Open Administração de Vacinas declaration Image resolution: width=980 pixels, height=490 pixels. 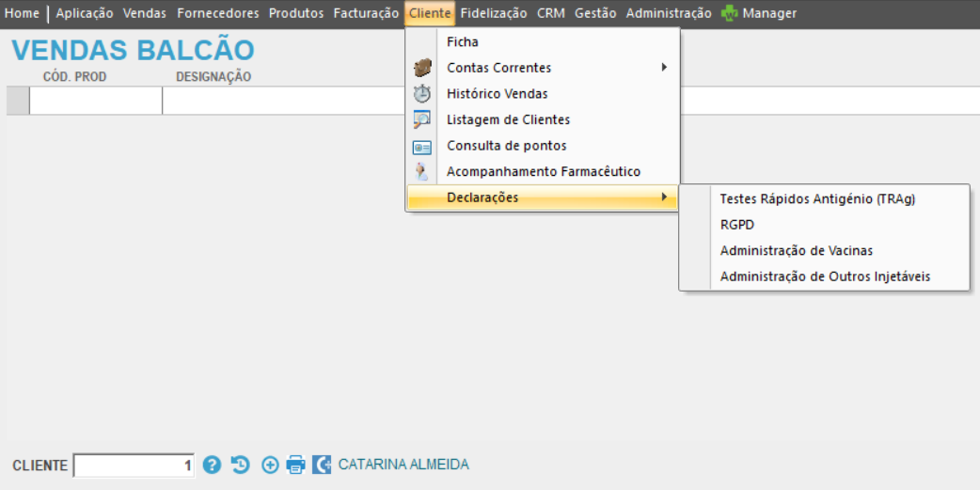[796, 251]
